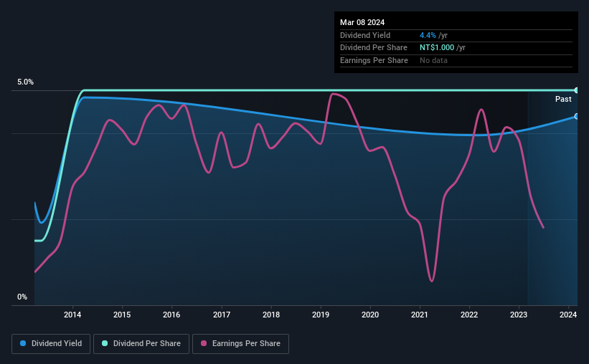Click the Past region label
The width and height of the screenshot is (589, 364).
click(563, 99)
